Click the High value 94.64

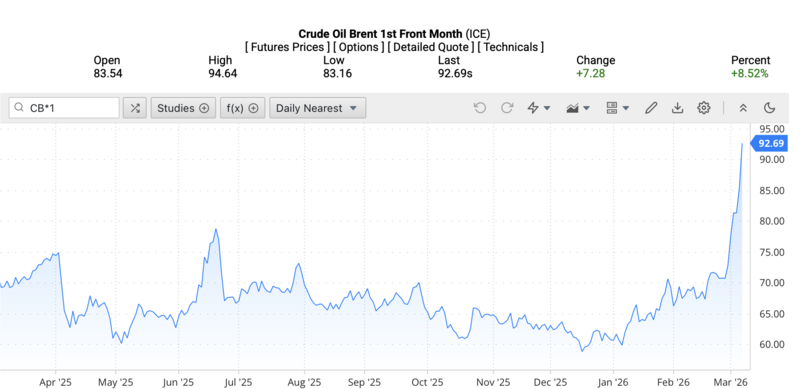point(222,74)
